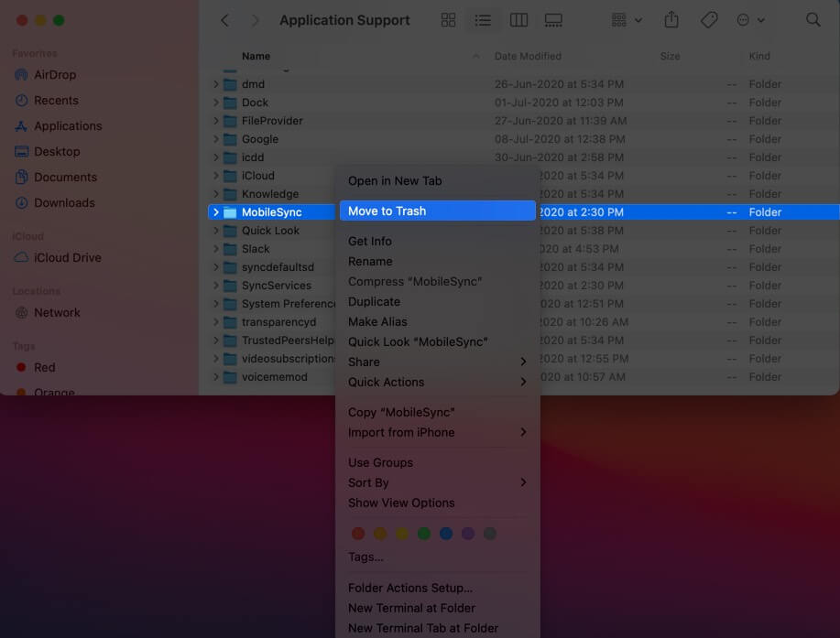Switch to icon view in the toolbar
840x638 pixels.
[x=448, y=19]
